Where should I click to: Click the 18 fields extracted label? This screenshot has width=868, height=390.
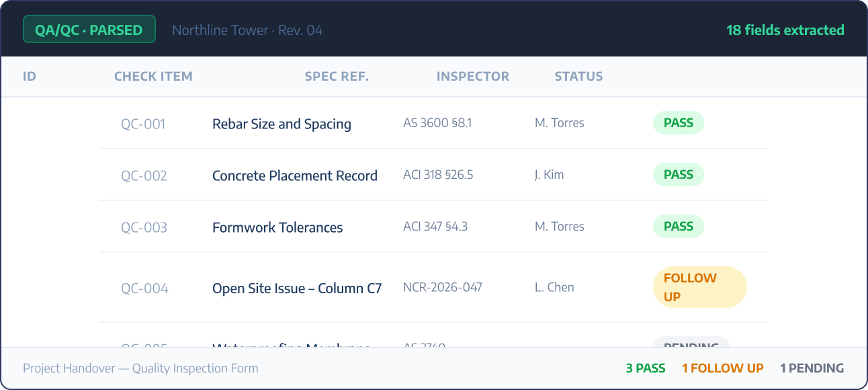(x=785, y=30)
